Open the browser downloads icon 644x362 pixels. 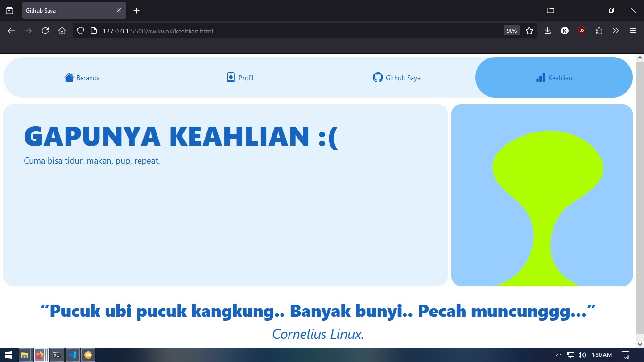click(x=547, y=31)
